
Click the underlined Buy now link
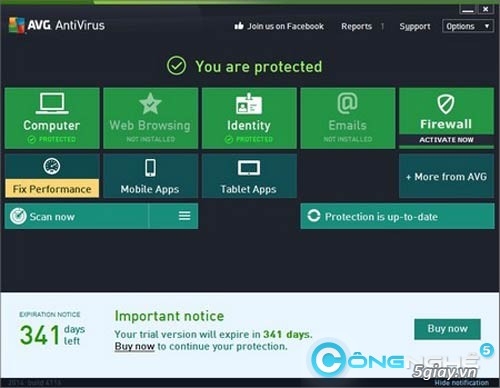point(135,346)
